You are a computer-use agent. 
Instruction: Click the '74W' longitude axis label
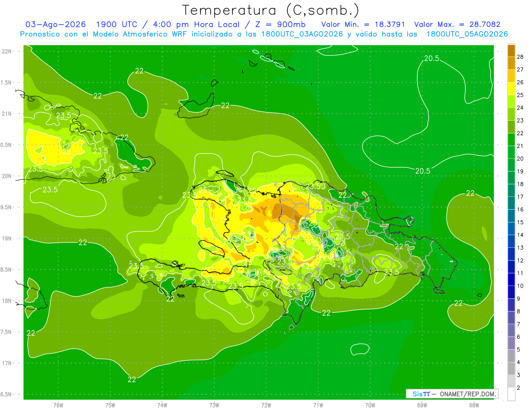coord(162,405)
